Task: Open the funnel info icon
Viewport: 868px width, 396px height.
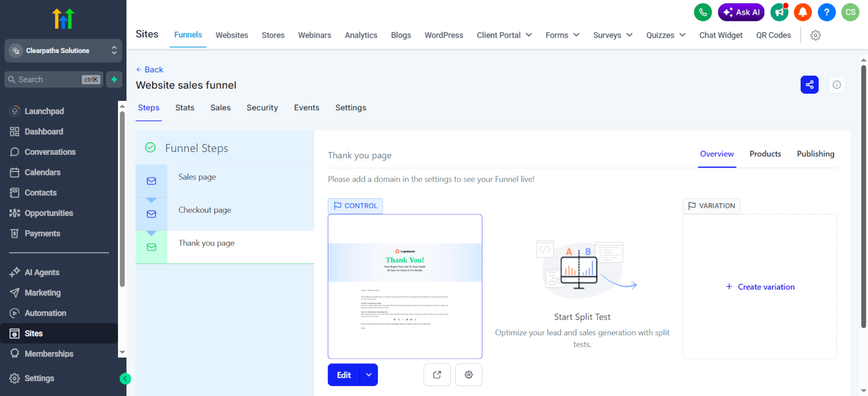Action: tap(836, 85)
